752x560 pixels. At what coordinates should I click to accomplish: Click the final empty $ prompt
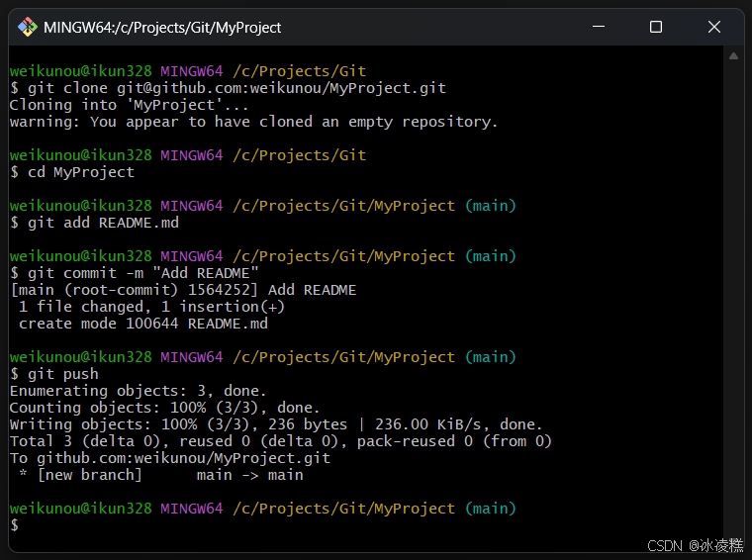[x=15, y=525]
